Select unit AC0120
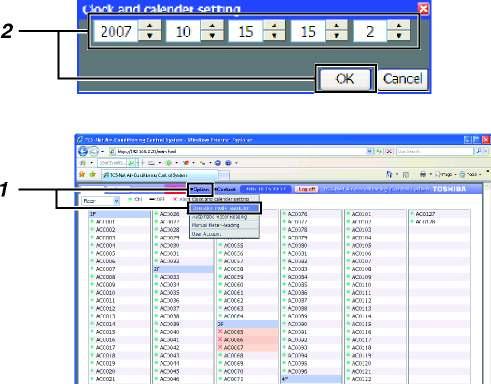The width and height of the screenshot is (491, 384). tap(362, 363)
